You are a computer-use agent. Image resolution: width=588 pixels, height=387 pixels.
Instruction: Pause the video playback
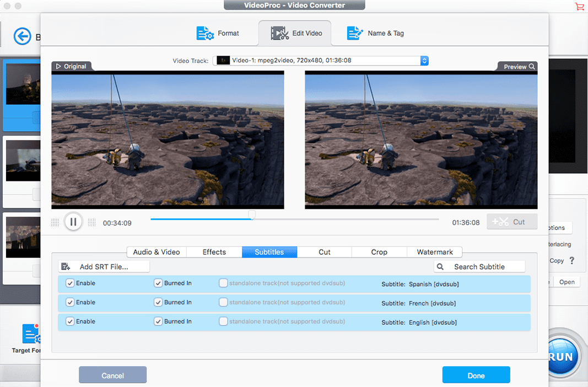point(73,222)
